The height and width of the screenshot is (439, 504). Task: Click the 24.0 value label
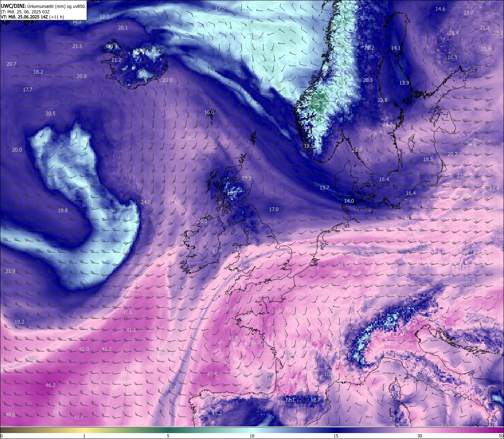146,202
